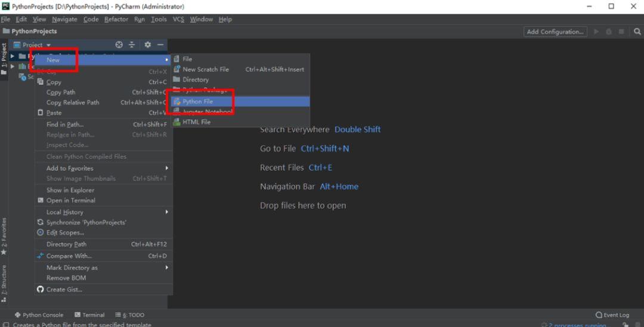
Task: Choose New Scratch File in the submenu
Action: [240, 69]
